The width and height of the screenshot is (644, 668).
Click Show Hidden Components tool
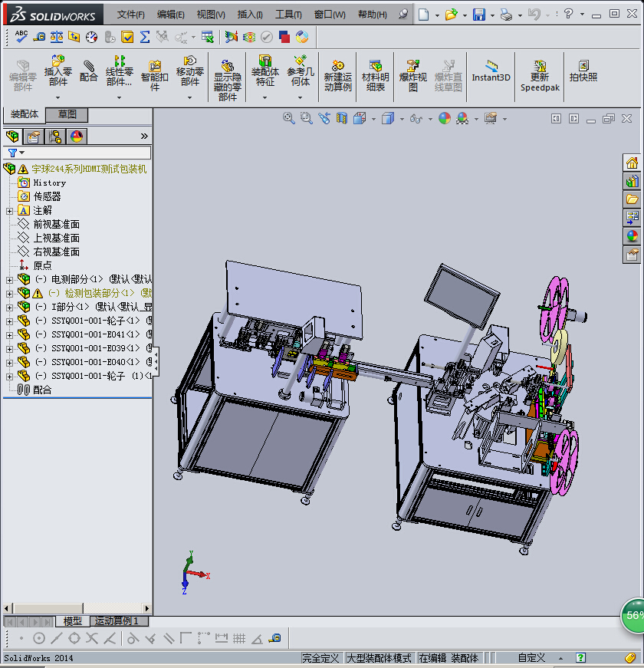pos(228,81)
